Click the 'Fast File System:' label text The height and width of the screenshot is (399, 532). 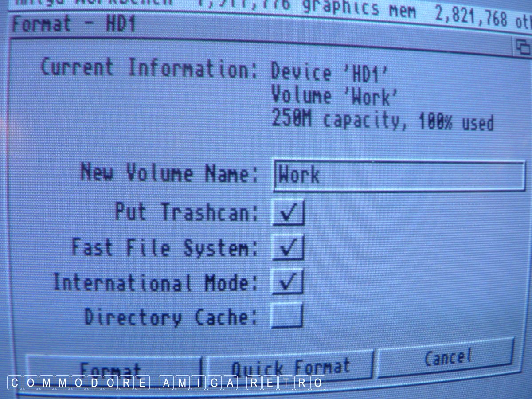165,247
